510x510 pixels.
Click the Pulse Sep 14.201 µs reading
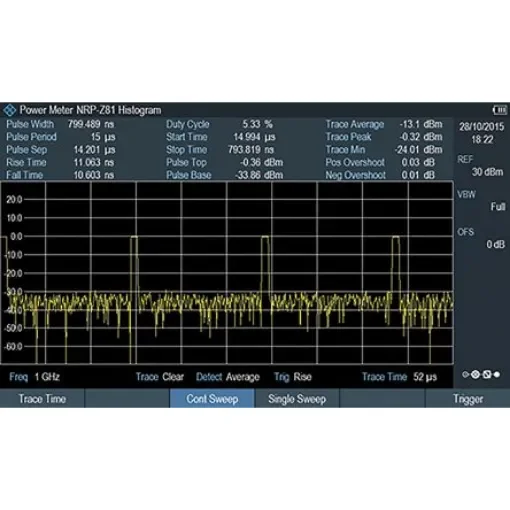(x=61, y=150)
